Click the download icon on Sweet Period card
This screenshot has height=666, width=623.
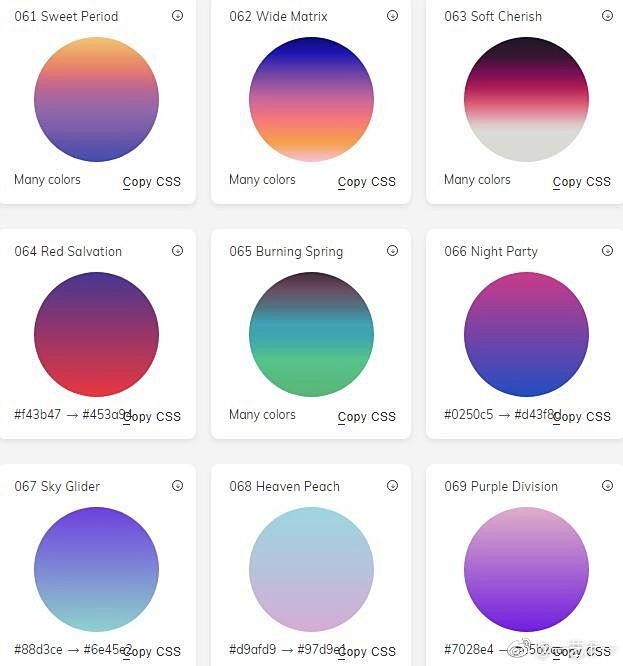point(177,16)
